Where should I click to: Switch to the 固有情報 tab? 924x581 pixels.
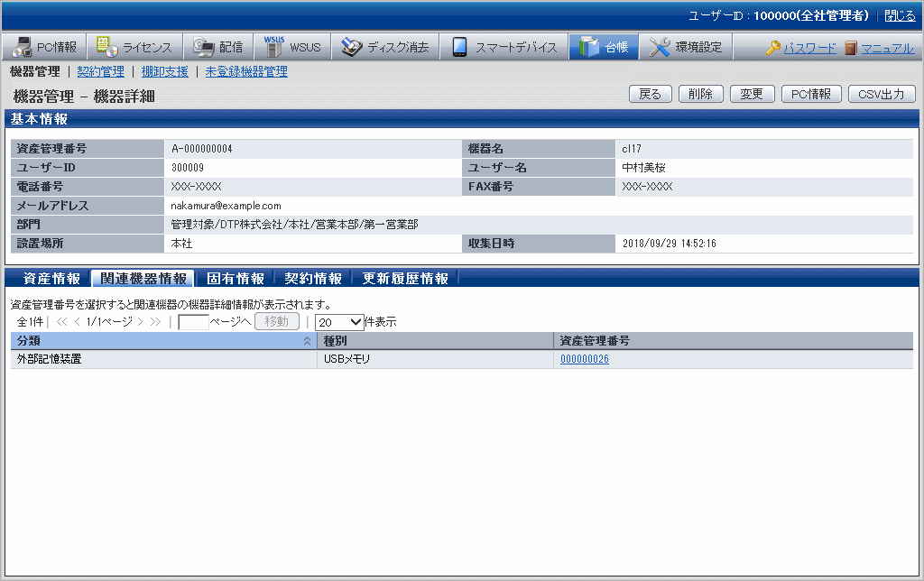click(236, 279)
